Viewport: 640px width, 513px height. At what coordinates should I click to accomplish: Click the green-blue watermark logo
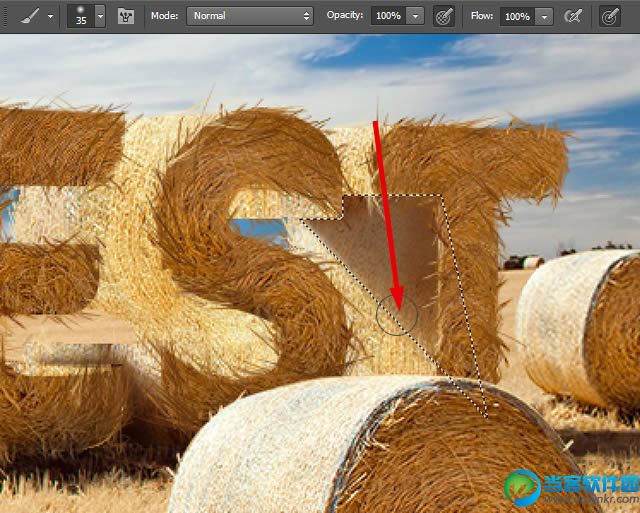point(522,487)
